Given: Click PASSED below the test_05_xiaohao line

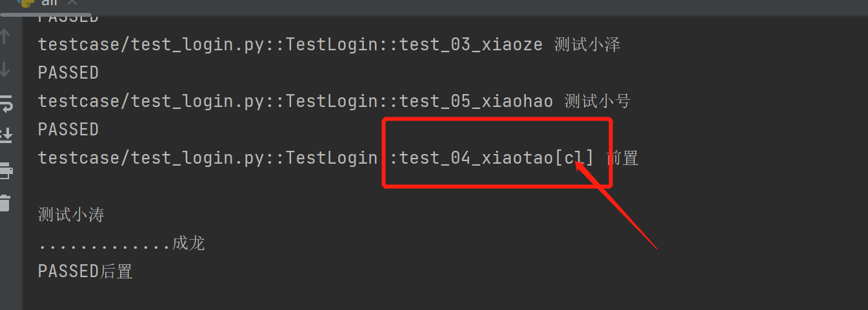Looking at the screenshot, I should 68,130.
